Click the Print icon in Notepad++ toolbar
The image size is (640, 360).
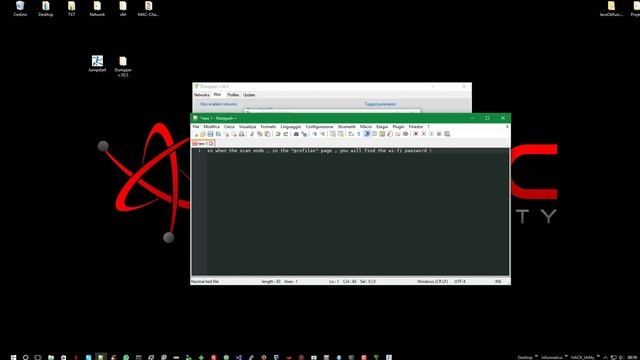pyautogui.click(x=241, y=134)
